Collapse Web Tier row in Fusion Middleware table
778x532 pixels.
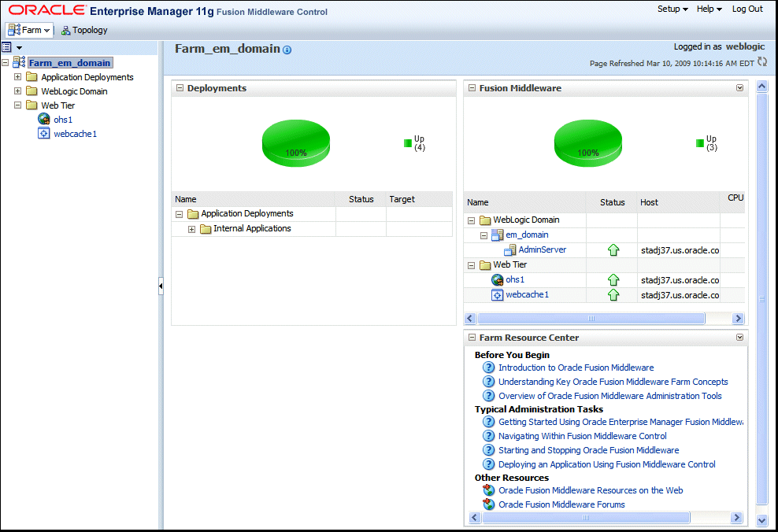pyautogui.click(x=472, y=265)
